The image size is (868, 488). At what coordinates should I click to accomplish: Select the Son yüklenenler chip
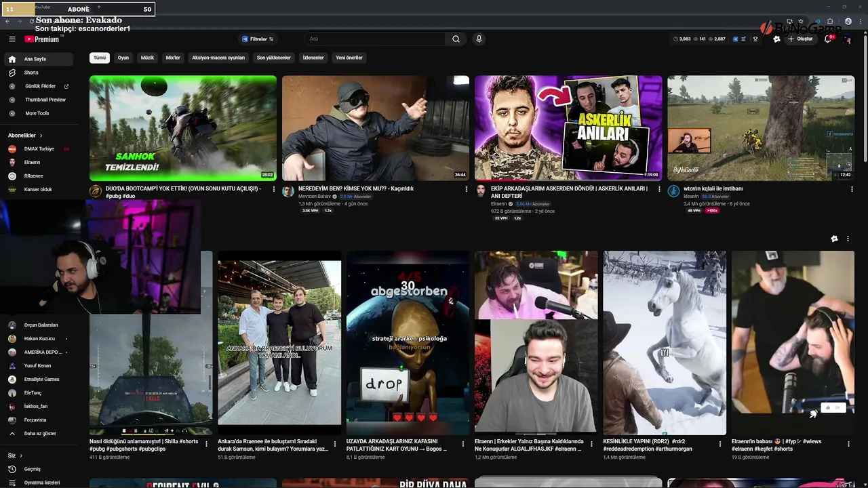point(274,58)
